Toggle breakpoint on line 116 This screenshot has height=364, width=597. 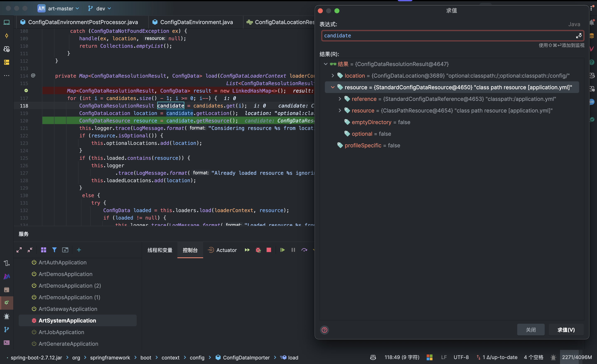pos(26,90)
